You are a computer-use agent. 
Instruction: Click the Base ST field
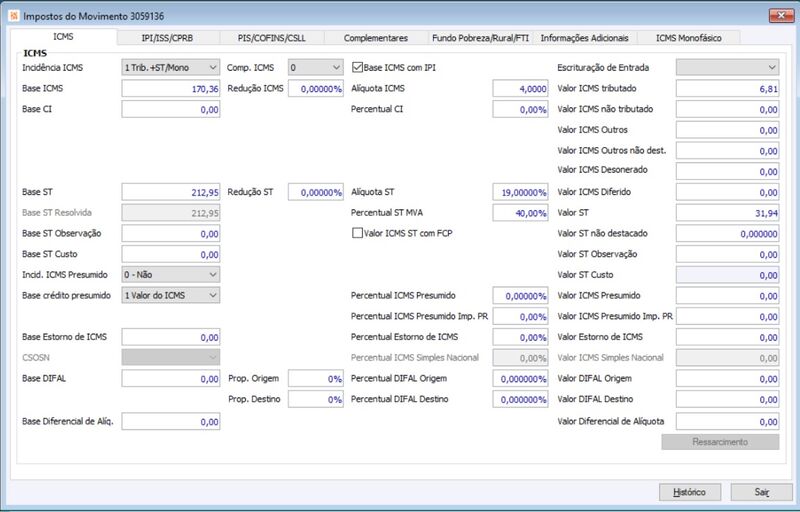pyautogui.click(x=171, y=192)
